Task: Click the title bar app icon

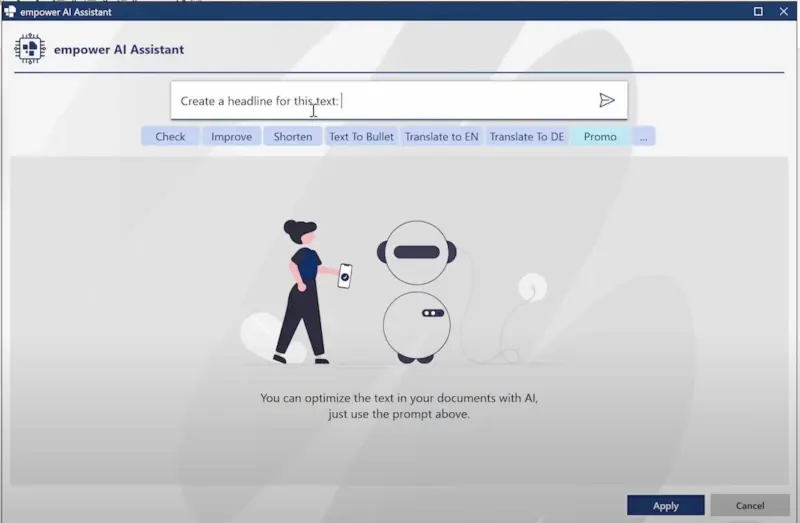Action: coord(10,11)
